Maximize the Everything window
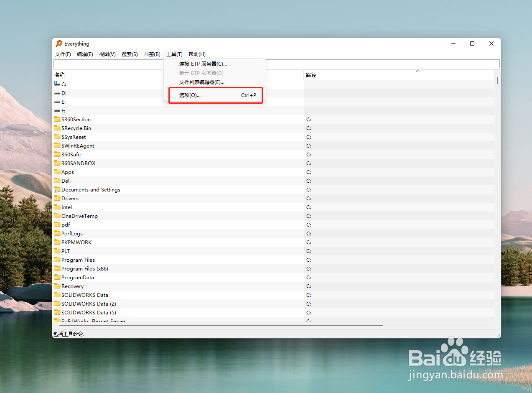Image resolution: width=532 pixels, height=393 pixels. (472, 43)
